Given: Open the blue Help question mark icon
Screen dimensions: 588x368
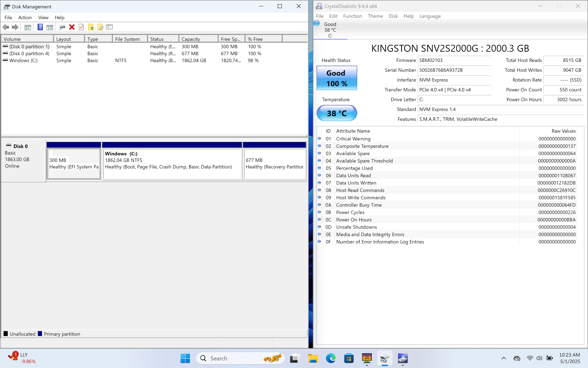Looking at the screenshot, I should coord(40,27).
